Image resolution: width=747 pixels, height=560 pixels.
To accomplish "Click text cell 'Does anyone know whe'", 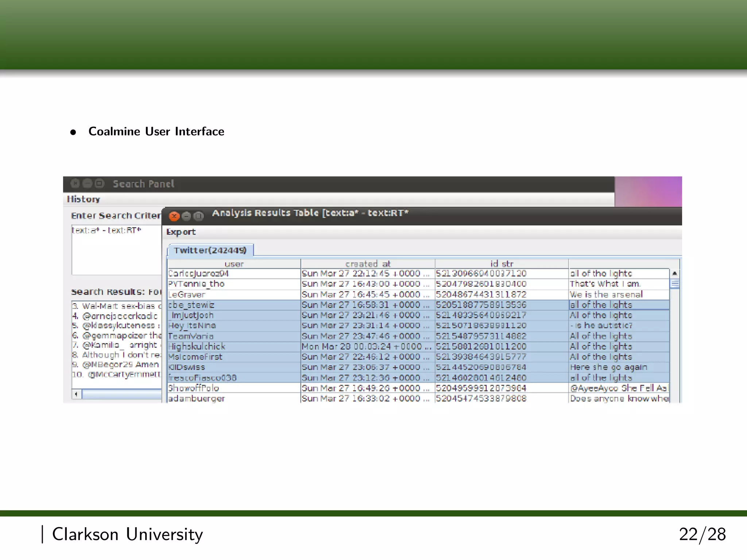I will pyautogui.click(x=619, y=398).
